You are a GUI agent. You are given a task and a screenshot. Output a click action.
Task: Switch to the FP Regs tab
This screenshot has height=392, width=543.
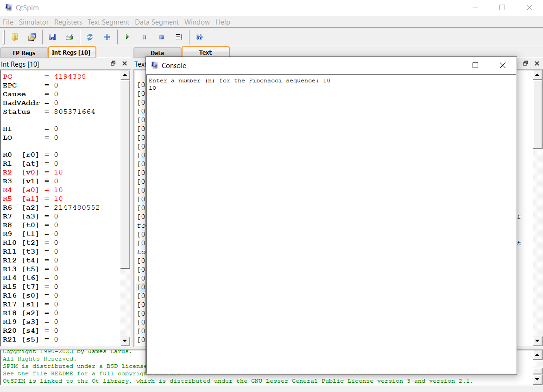click(x=24, y=53)
